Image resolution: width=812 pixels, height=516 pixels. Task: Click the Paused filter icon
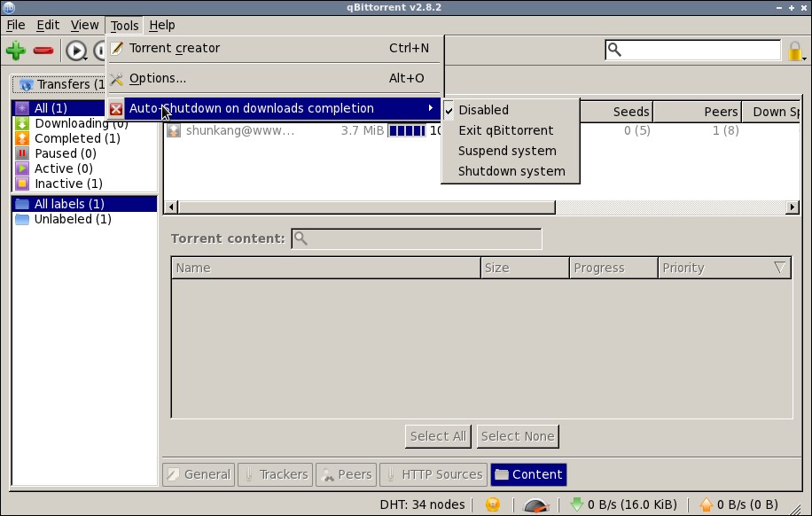coord(22,153)
